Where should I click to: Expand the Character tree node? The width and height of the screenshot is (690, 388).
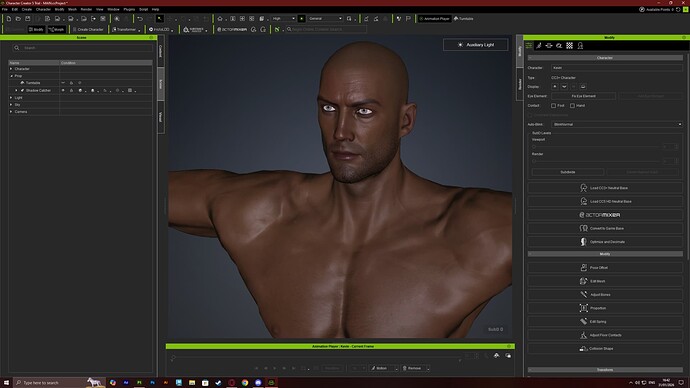pos(11,69)
